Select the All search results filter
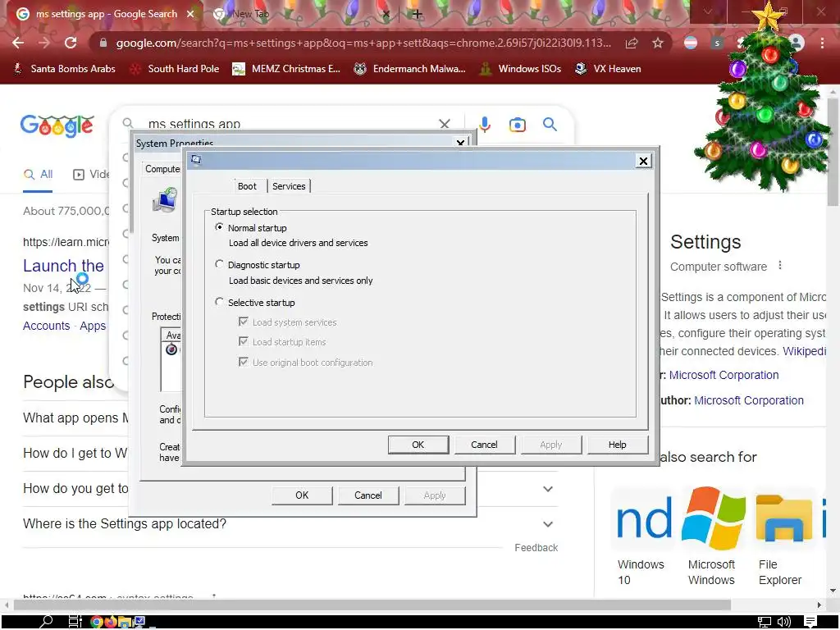 (x=38, y=174)
